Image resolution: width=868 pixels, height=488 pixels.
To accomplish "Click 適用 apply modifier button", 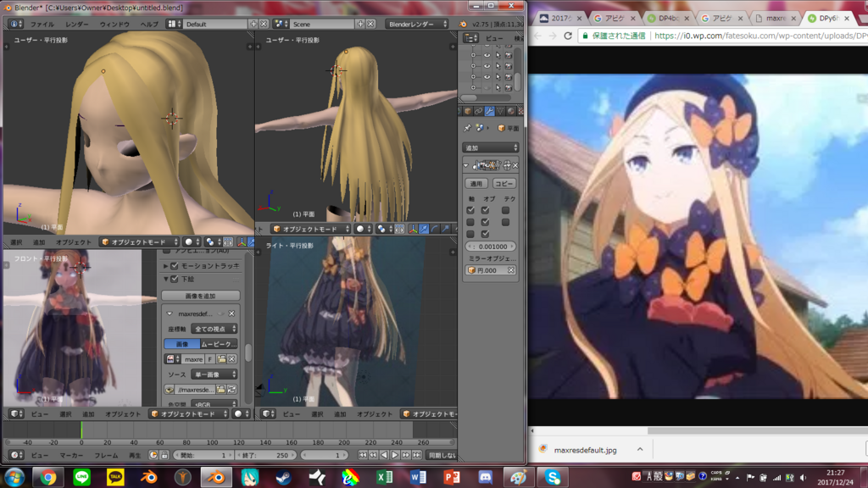I will coord(476,183).
